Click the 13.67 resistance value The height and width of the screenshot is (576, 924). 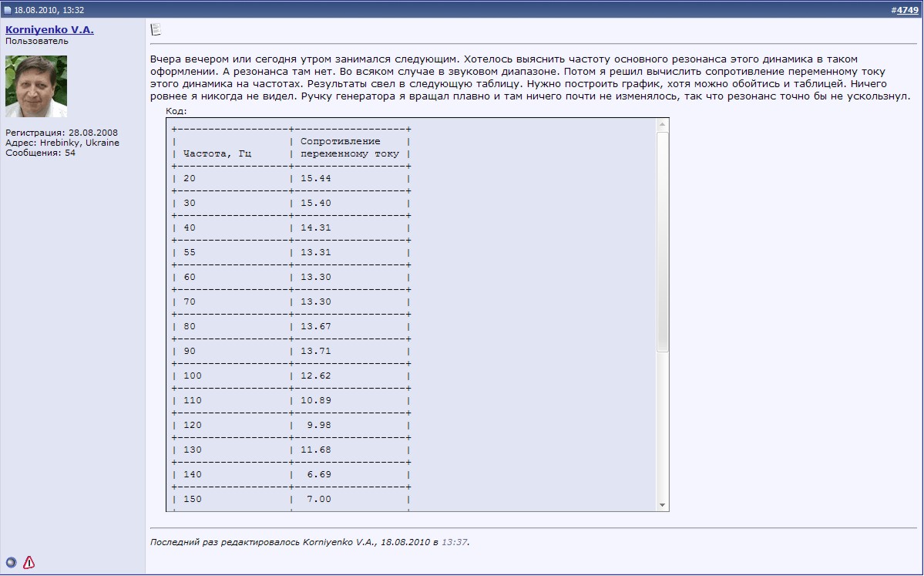coord(316,327)
